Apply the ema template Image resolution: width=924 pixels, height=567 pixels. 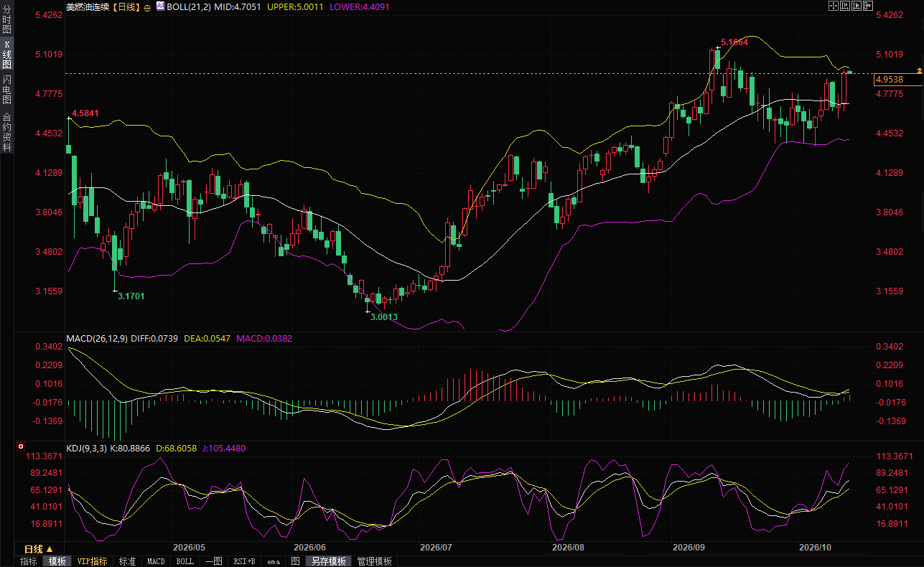(x=273, y=561)
